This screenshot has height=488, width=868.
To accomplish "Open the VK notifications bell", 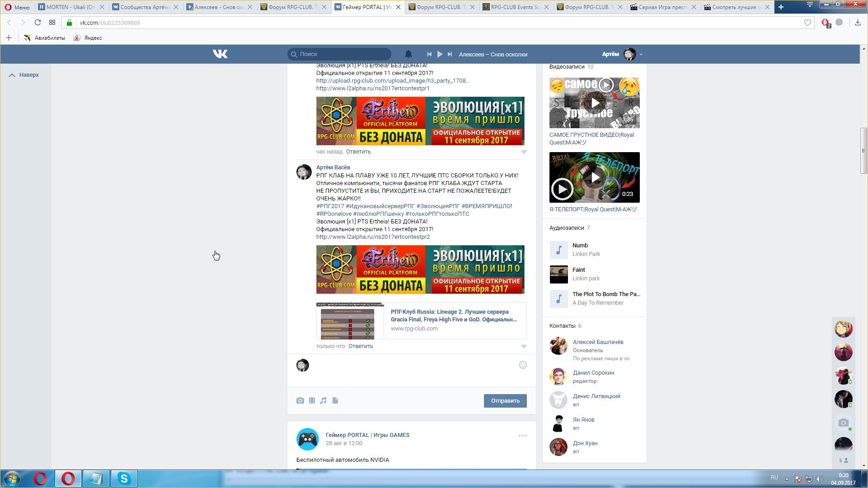I will [408, 54].
